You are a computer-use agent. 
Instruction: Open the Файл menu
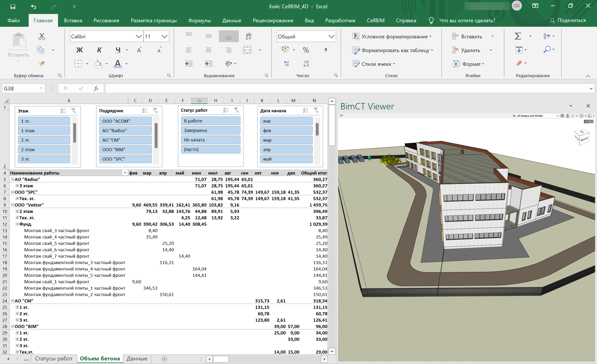pos(13,20)
